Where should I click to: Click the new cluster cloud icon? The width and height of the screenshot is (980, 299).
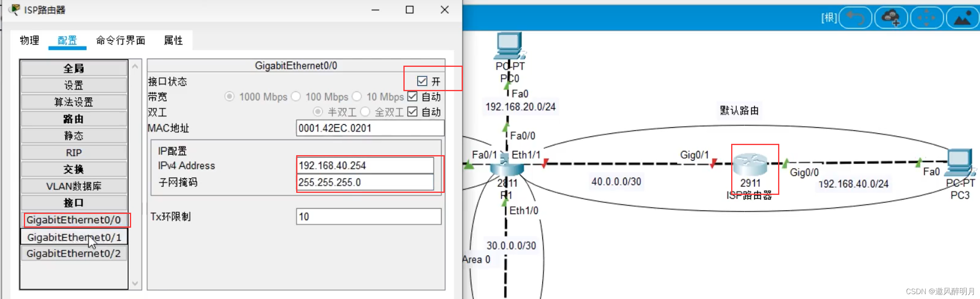891,18
